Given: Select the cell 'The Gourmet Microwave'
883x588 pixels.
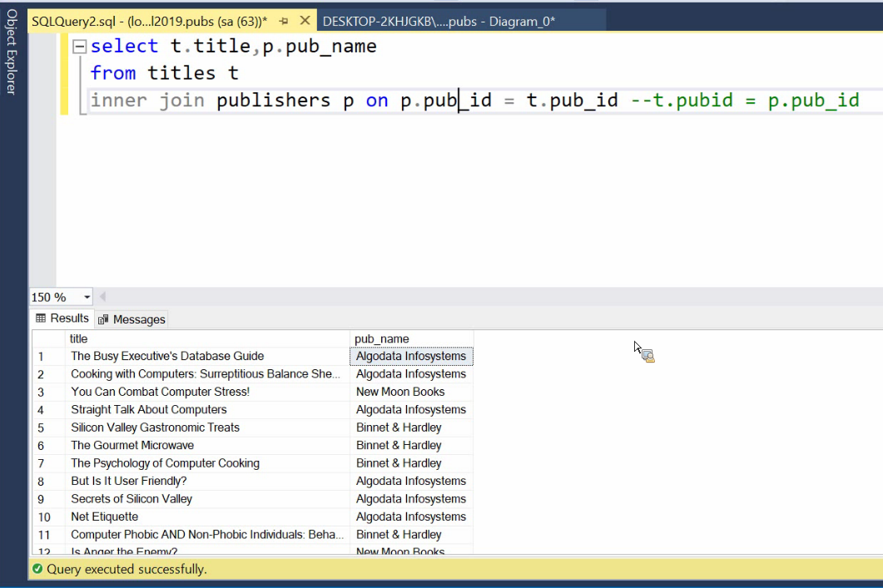Looking at the screenshot, I should pyautogui.click(x=207, y=445).
